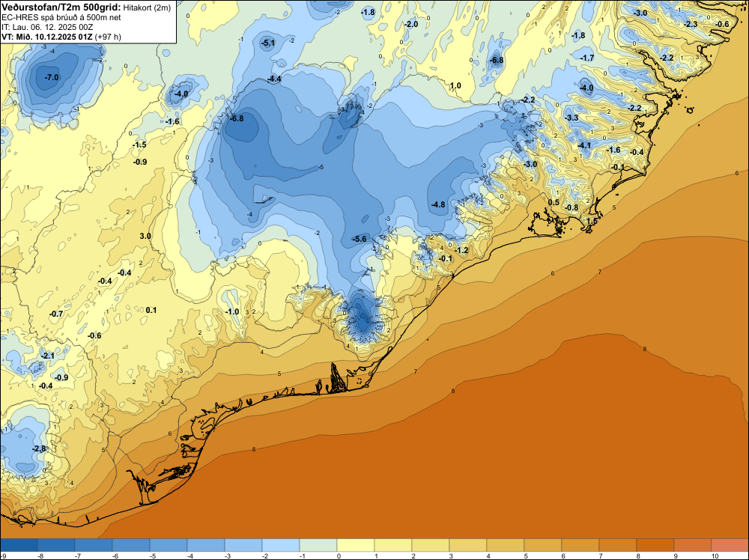This screenshot has height=560, width=749.
Task: Click the legend tick label '6'
Action: pos(562,556)
